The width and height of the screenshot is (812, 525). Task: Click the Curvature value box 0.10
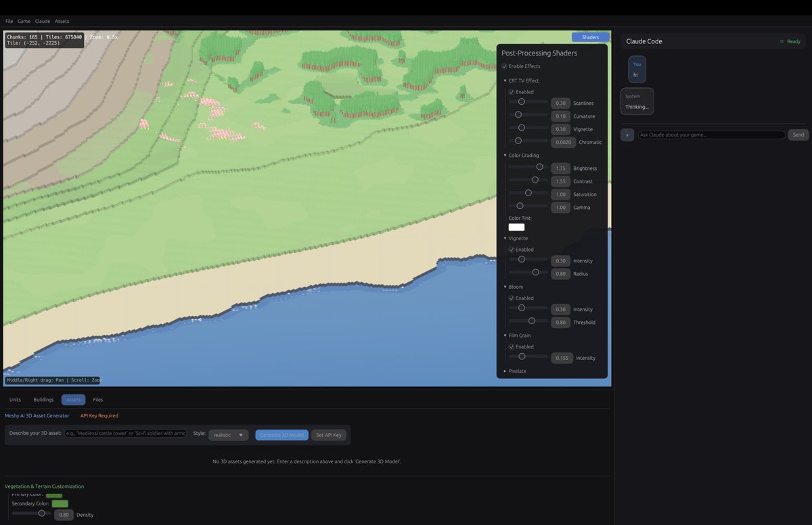pos(560,116)
